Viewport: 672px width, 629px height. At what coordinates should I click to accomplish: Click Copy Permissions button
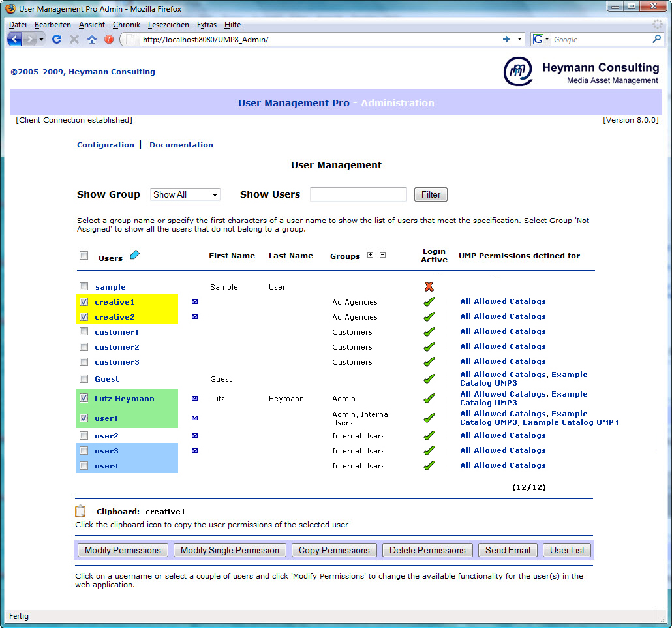click(x=334, y=550)
